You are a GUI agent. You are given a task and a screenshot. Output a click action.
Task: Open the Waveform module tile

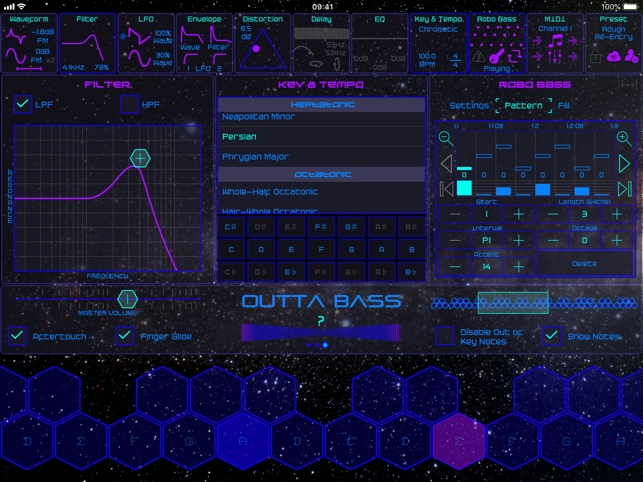[x=29, y=43]
